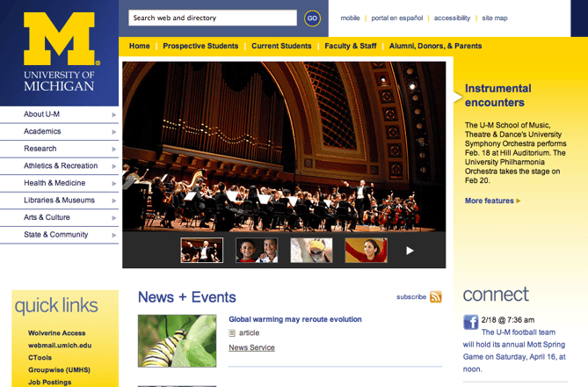Click the News Service link

point(251,347)
